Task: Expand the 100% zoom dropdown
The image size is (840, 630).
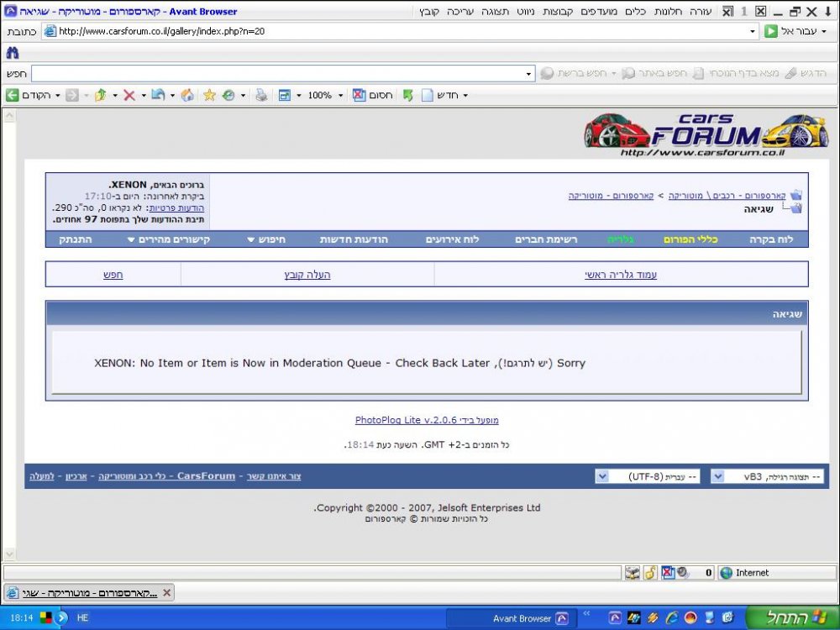Action: (x=341, y=96)
